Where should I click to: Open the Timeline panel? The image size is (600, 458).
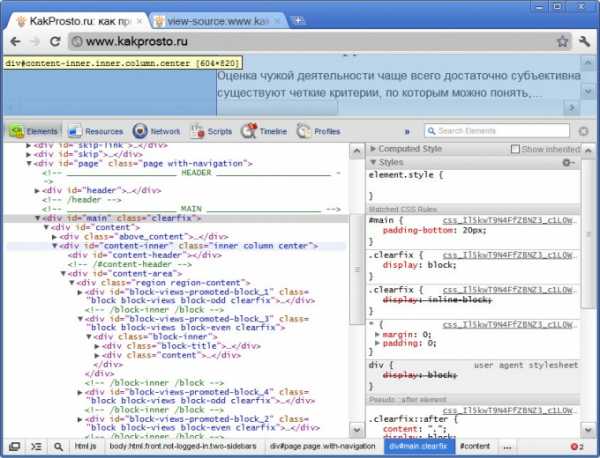click(265, 131)
